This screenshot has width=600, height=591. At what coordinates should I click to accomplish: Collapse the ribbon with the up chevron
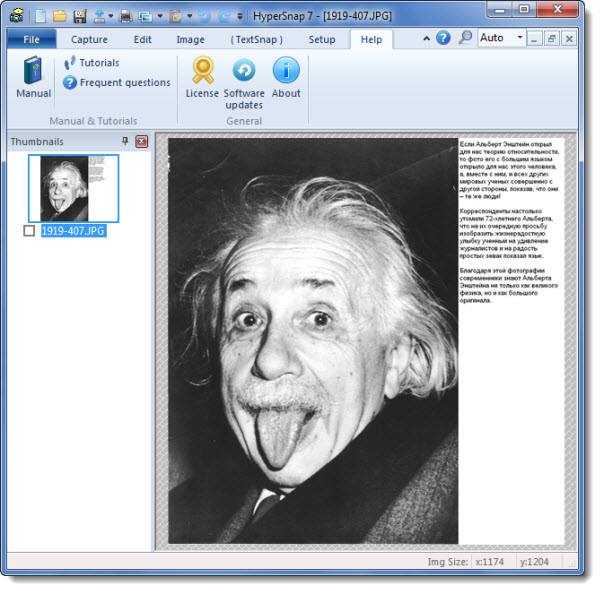pos(426,38)
